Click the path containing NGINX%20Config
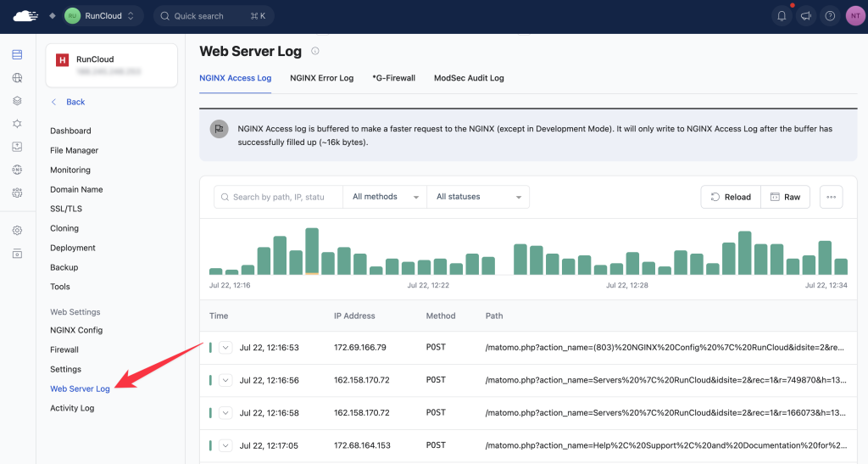 (x=665, y=348)
